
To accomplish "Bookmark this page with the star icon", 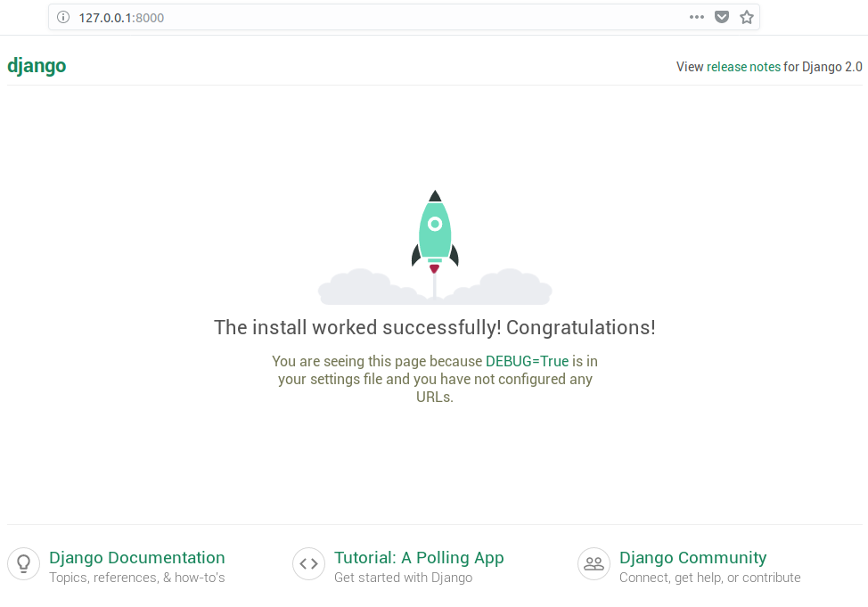I will [747, 17].
